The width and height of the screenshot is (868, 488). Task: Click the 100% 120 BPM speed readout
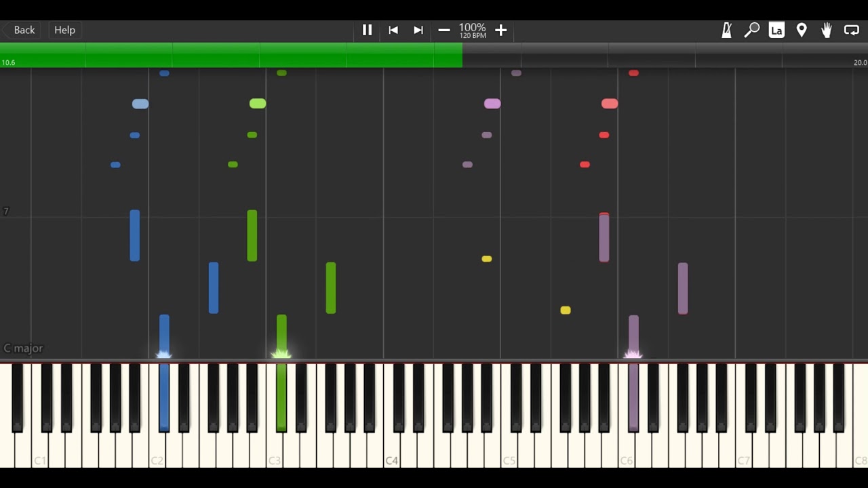point(473,30)
